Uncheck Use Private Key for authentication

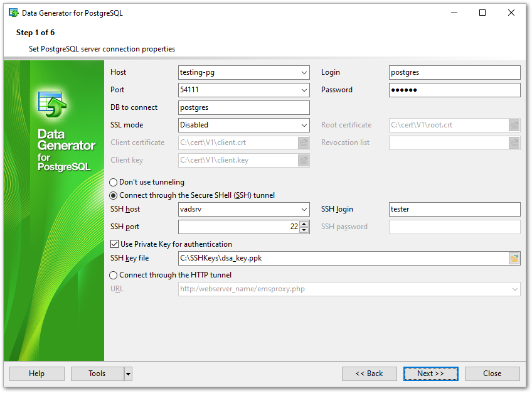(115, 244)
